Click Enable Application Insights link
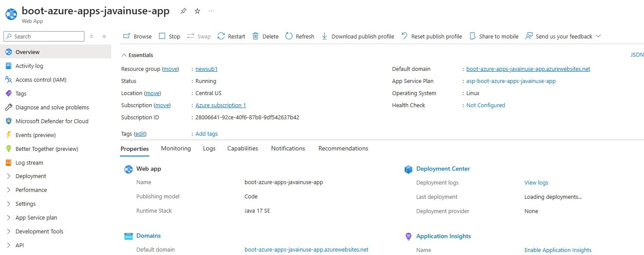Image resolution: width=644 pixels, height=255 pixels. click(558, 250)
